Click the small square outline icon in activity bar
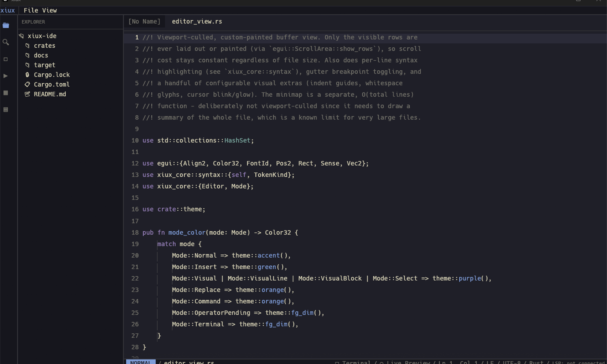 point(6,59)
